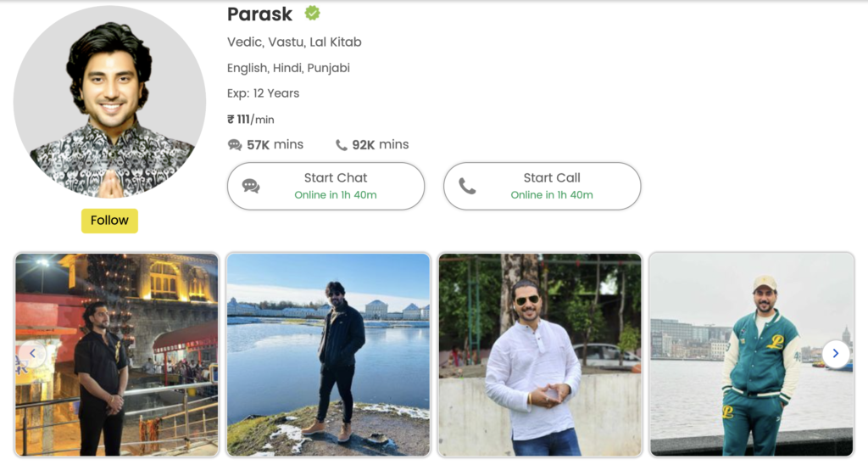Follow the astrologer Parask
Viewport: 868px width, 465px height.
pyautogui.click(x=109, y=221)
